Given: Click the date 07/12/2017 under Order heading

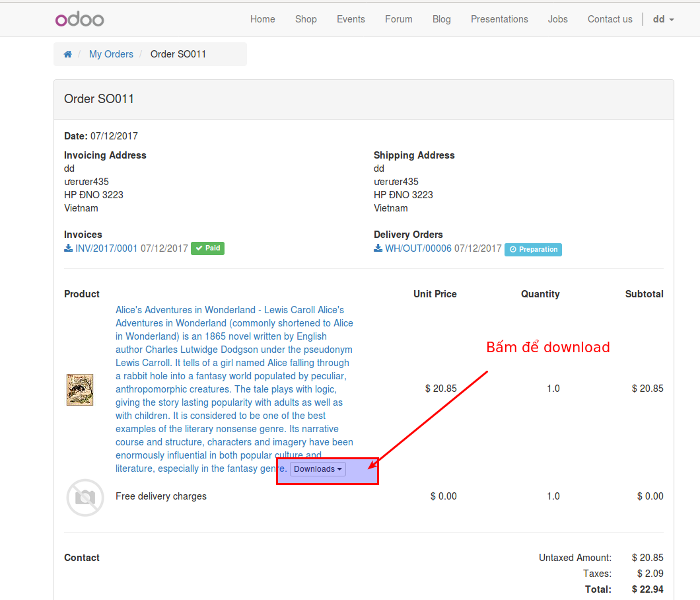Looking at the screenshot, I should click(x=114, y=136).
